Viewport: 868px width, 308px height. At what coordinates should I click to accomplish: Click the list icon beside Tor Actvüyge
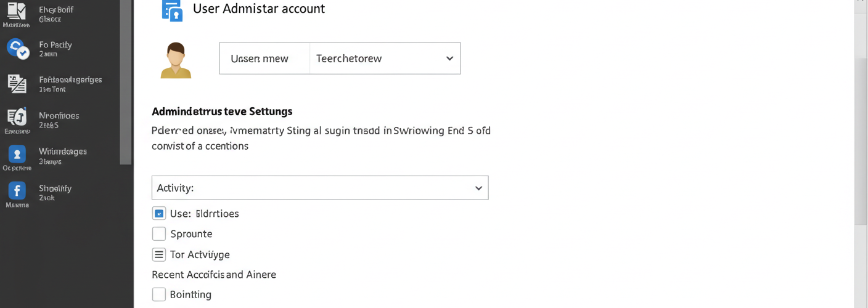(x=159, y=254)
